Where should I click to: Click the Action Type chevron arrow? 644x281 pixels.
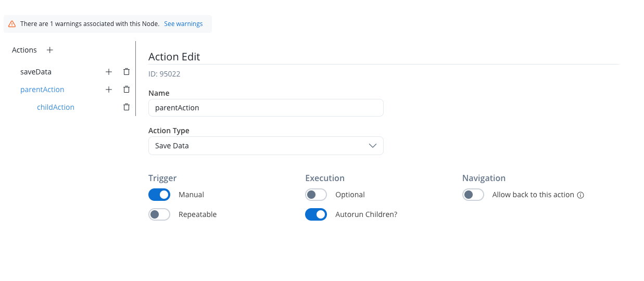(373, 146)
